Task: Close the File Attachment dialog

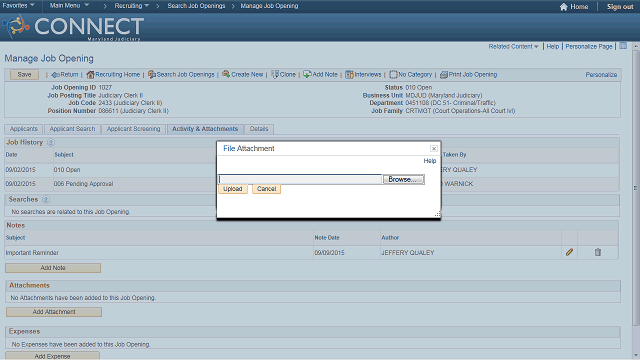Action: point(434,149)
